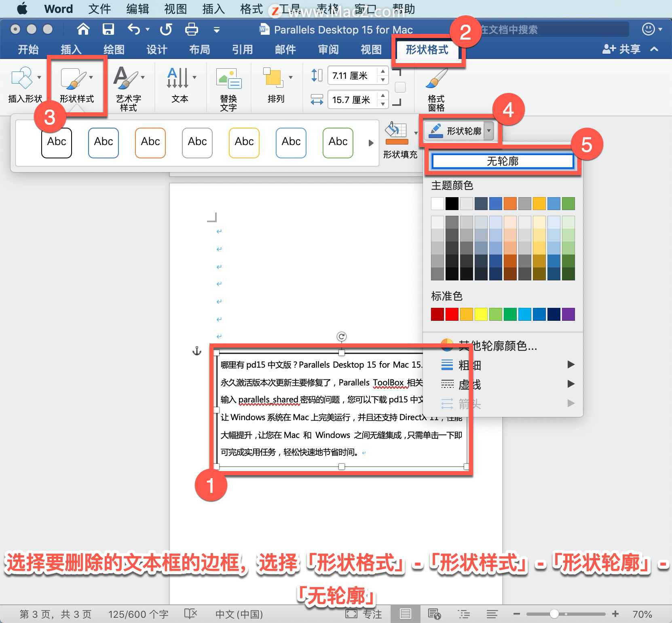Save the document with the floppy disk icon
The image size is (672, 623).
click(108, 29)
